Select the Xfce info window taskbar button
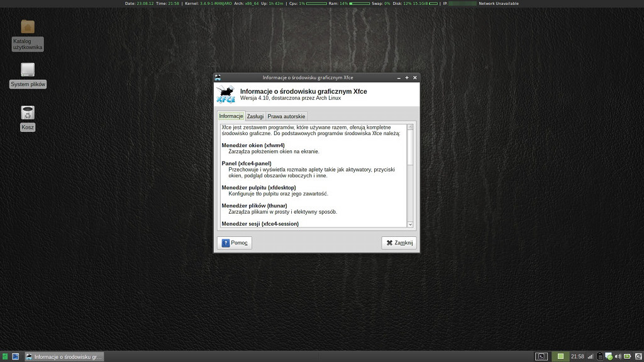 [64, 357]
